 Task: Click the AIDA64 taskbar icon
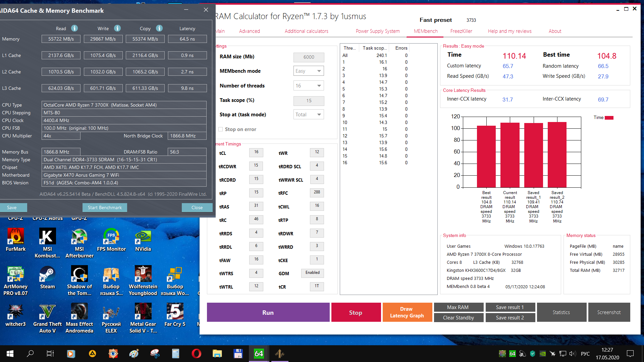click(x=259, y=353)
